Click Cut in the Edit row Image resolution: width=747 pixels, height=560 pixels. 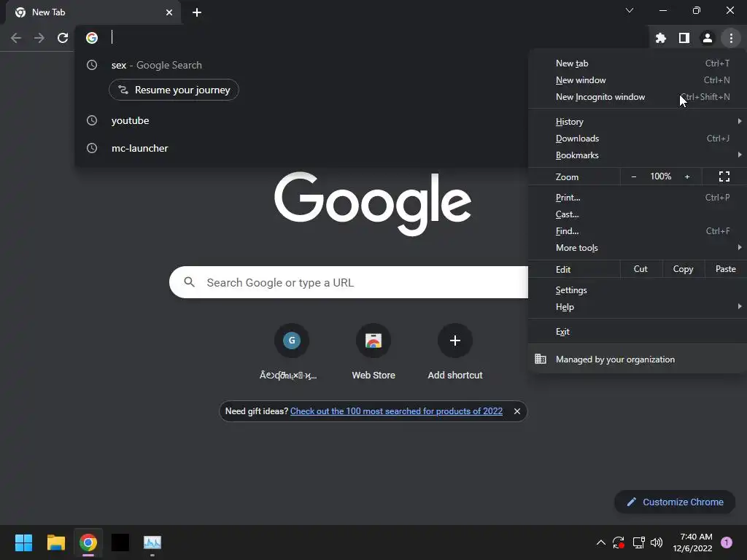(640, 269)
